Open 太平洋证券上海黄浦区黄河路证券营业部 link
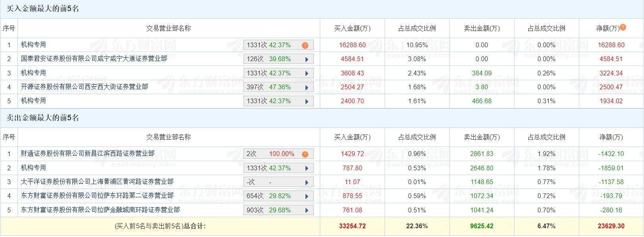The image size is (644, 237). pyautogui.click(x=97, y=181)
